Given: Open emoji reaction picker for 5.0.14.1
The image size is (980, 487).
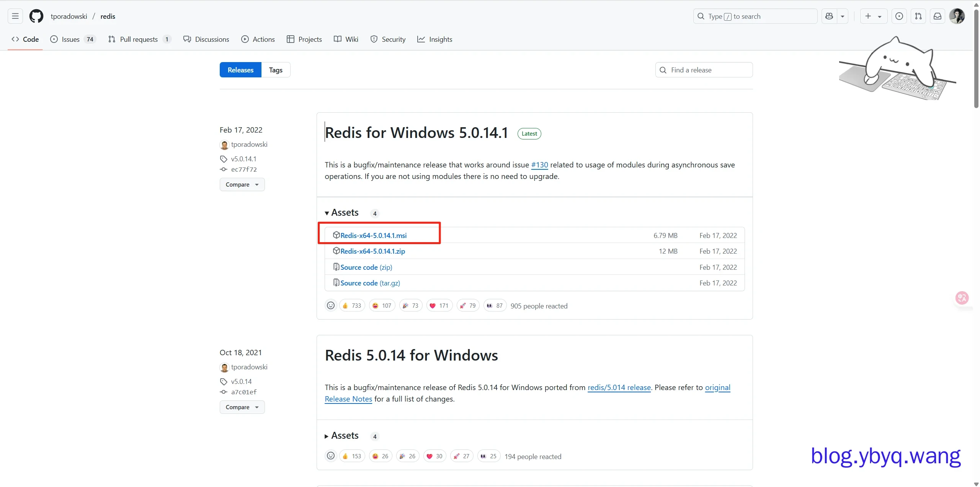Looking at the screenshot, I should click(x=331, y=305).
